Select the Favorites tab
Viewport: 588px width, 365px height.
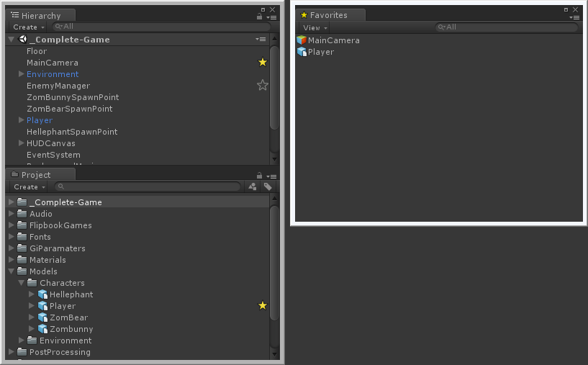330,15
